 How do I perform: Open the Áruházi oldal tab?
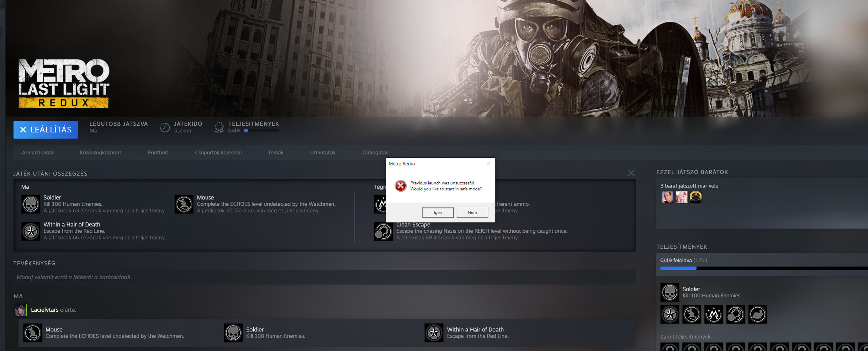coord(37,152)
